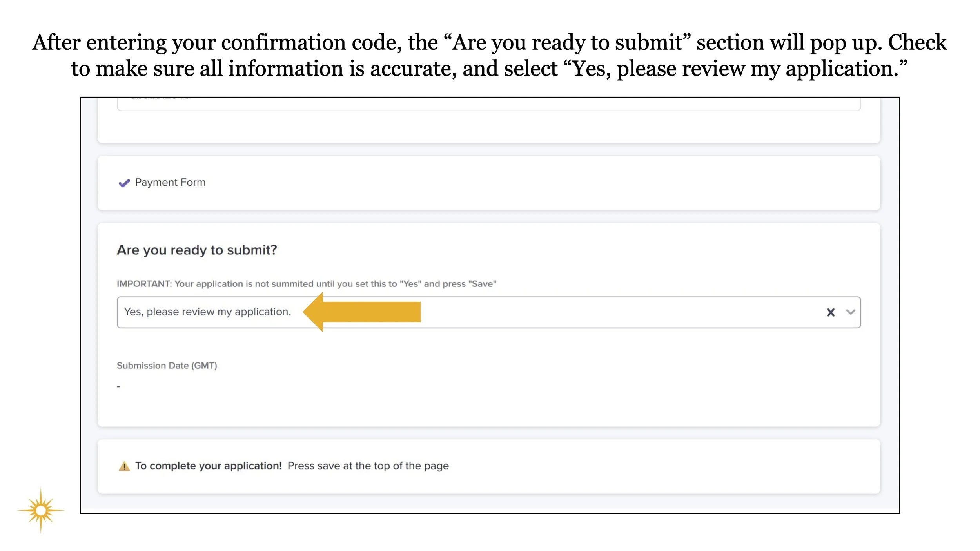Clear the selection with the X icon
Image resolution: width=980 pixels, height=551 pixels.
click(830, 312)
